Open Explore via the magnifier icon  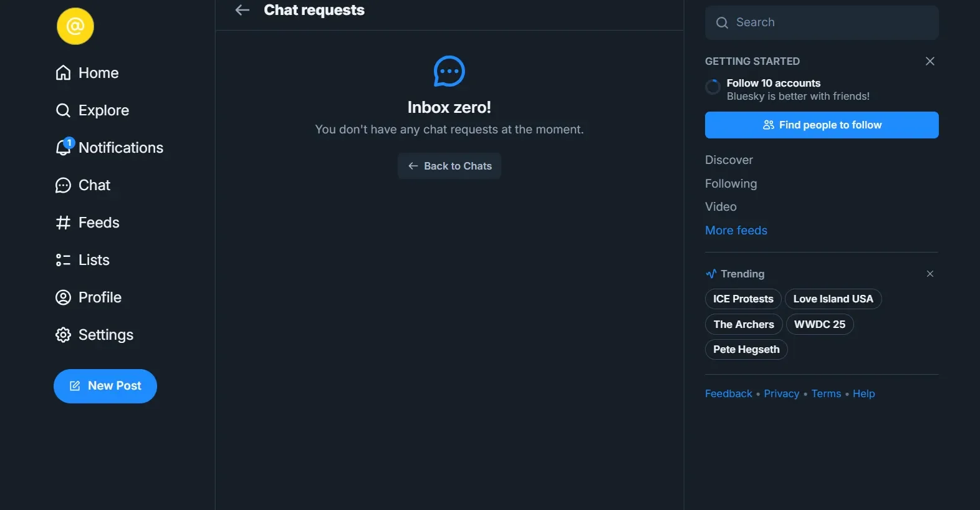point(63,110)
